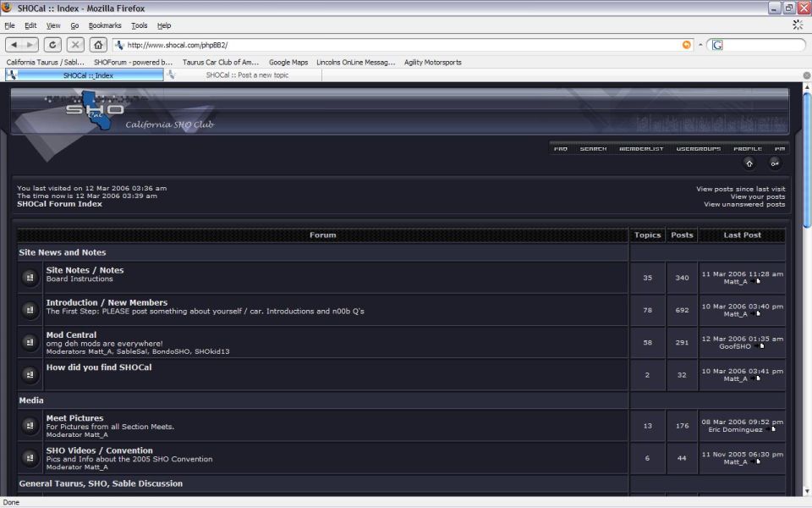Click latest-post icon next to GoofSHO in Mod Central row
The image size is (812, 508).
tap(760, 346)
